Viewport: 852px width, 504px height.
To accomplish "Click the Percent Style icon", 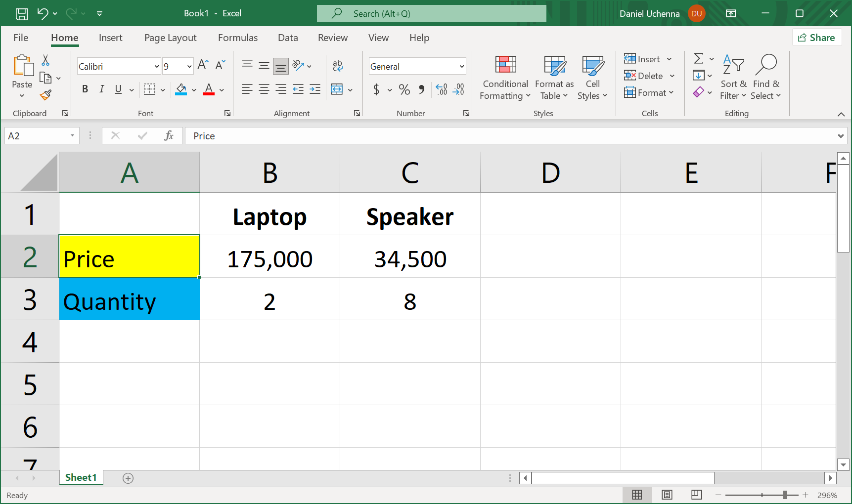I will [x=404, y=89].
